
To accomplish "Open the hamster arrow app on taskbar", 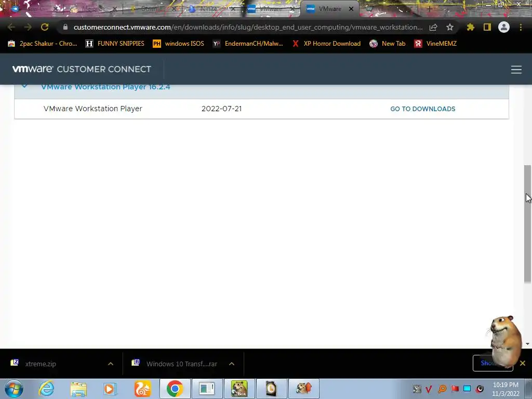I will pyautogui.click(x=303, y=389).
